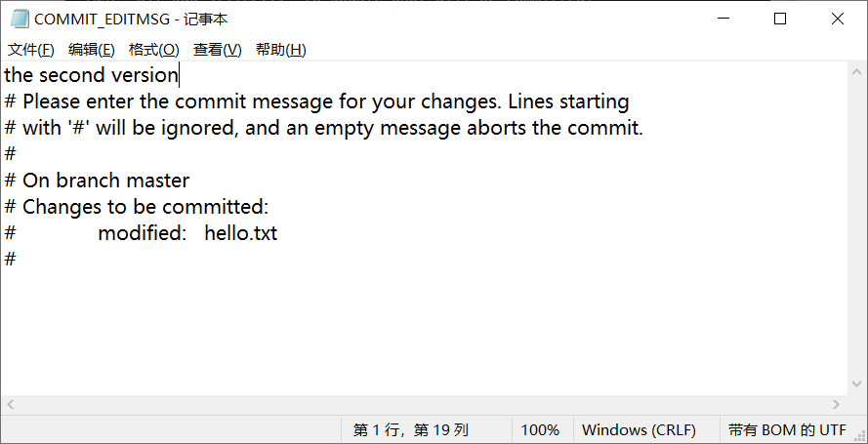Open the 编辑(E) menu
Screen dimensions: 868x444
(x=92, y=50)
